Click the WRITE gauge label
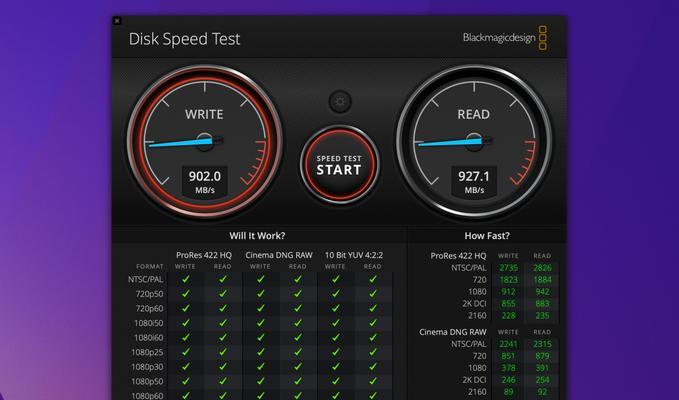Viewport: 679px width, 400px height. coord(204,114)
